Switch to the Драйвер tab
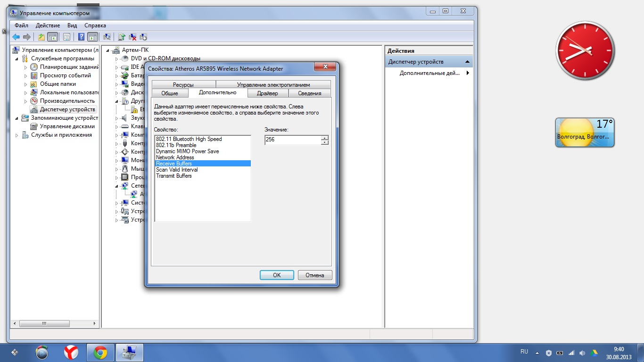 coord(267,93)
